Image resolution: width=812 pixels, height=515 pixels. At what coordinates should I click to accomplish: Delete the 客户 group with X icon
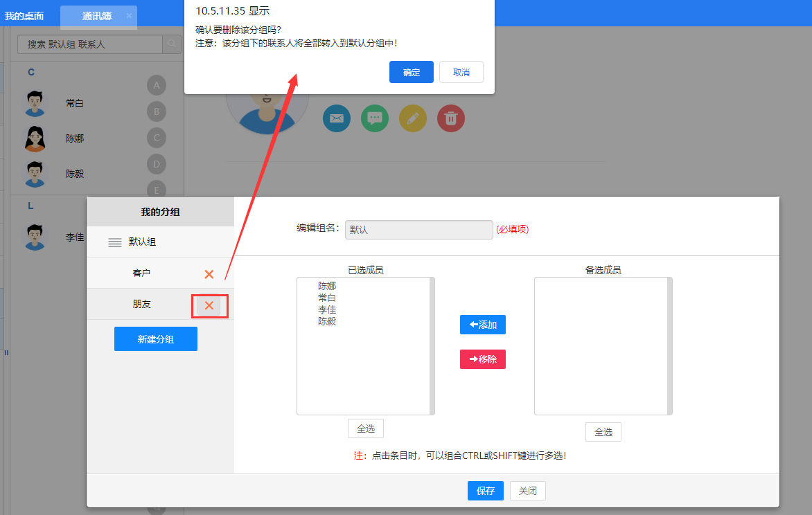click(x=209, y=274)
